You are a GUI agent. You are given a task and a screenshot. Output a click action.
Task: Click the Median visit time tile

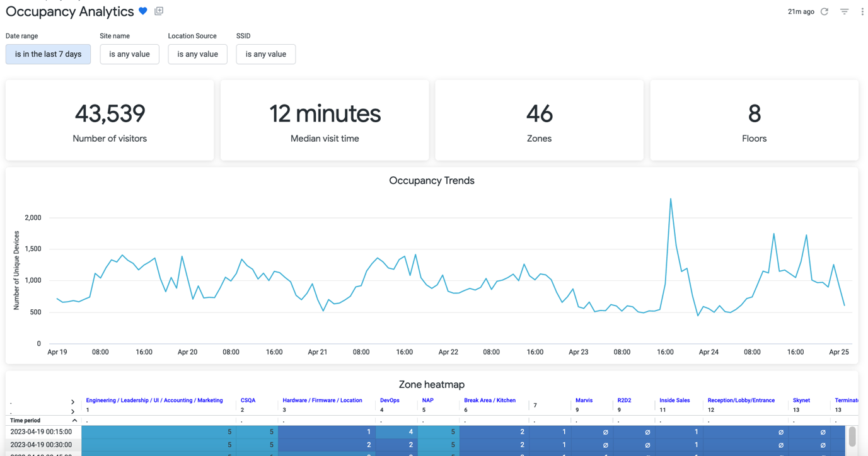pyautogui.click(x=325, y=120)
